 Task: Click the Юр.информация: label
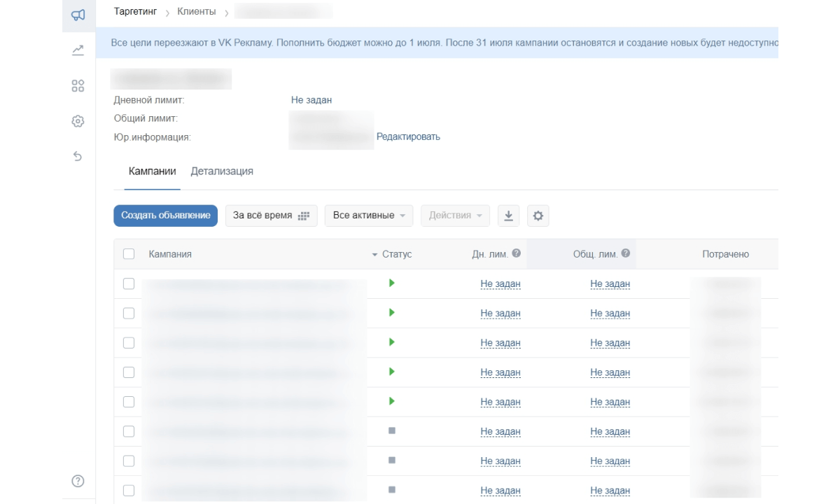(x=152, y=137)
